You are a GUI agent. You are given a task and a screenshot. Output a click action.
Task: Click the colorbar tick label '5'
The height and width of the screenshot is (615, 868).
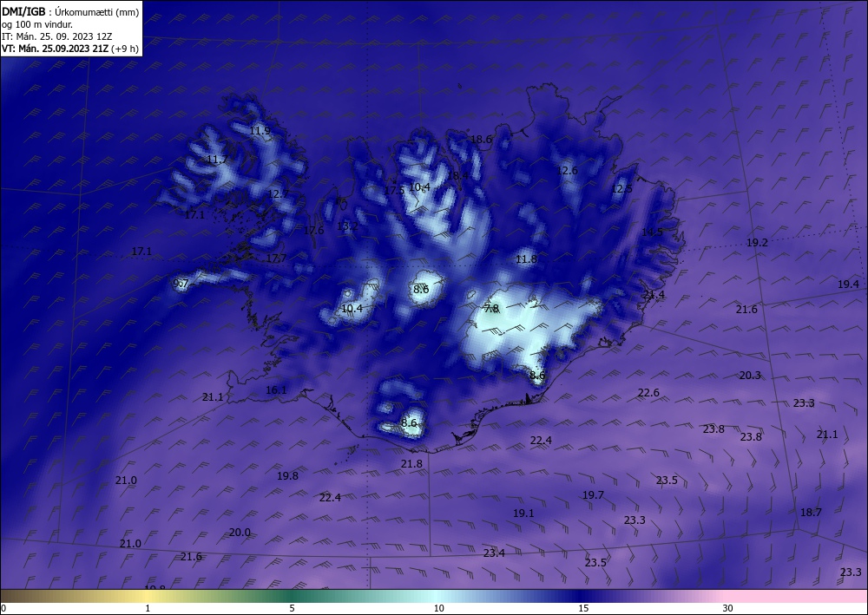pos(292,608)
